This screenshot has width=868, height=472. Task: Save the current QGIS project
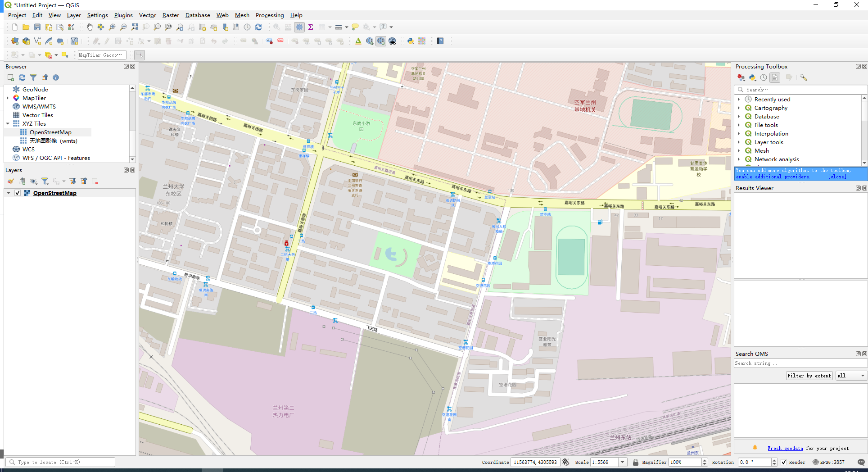click(37, 27)
